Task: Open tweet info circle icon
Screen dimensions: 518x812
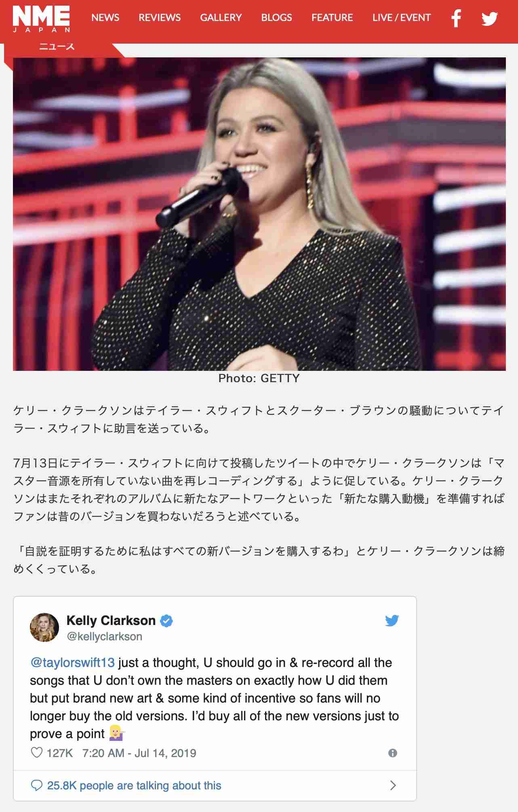Action: (x=392, y=753)
